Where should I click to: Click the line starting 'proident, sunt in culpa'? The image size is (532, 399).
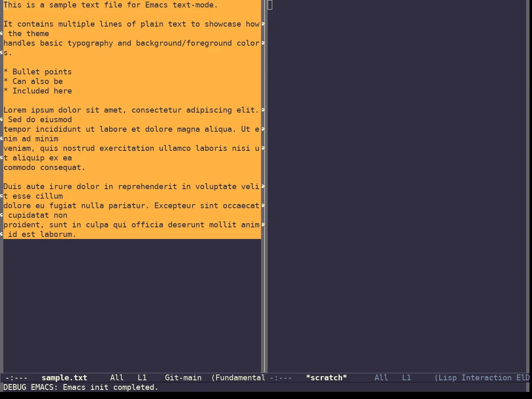click(131, 225)
